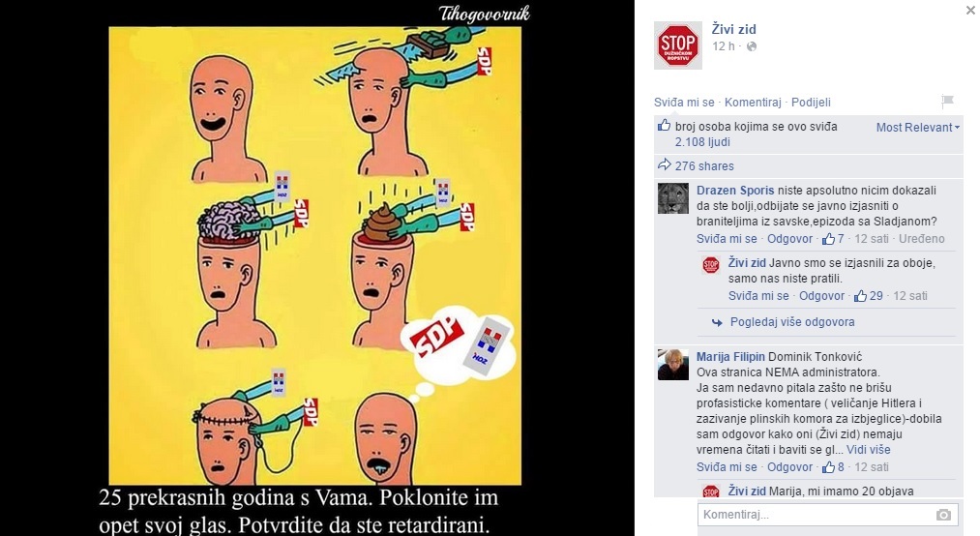
Task: Click Marija Filipin's avatar photo
Action: [x=673, y=365]
